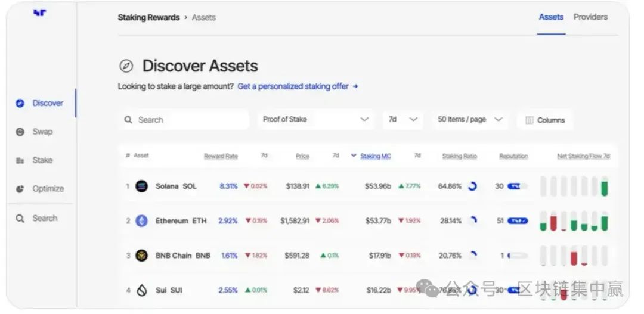Image resolution: width=644 pixels, height=314 pixels.
Task: Click the Optimize pie icon in sidebar
Action: pos(20,189)
